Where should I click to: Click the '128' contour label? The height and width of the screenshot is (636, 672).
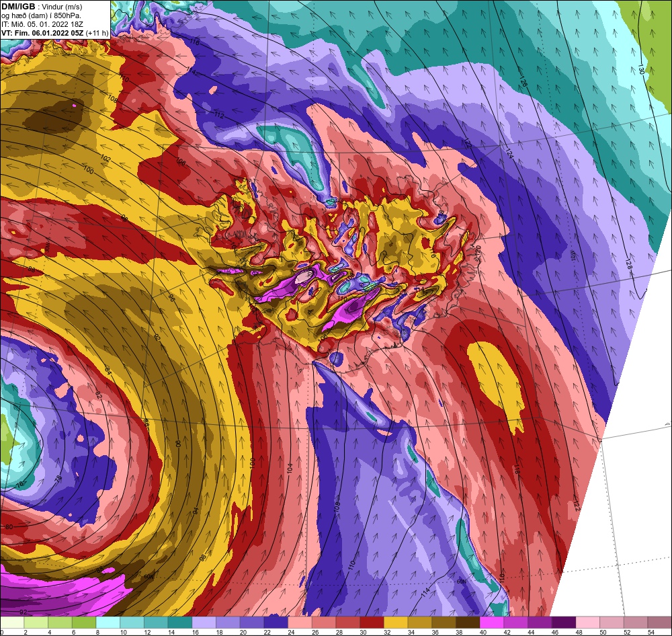pyautogui.click(x=628, y=264)
